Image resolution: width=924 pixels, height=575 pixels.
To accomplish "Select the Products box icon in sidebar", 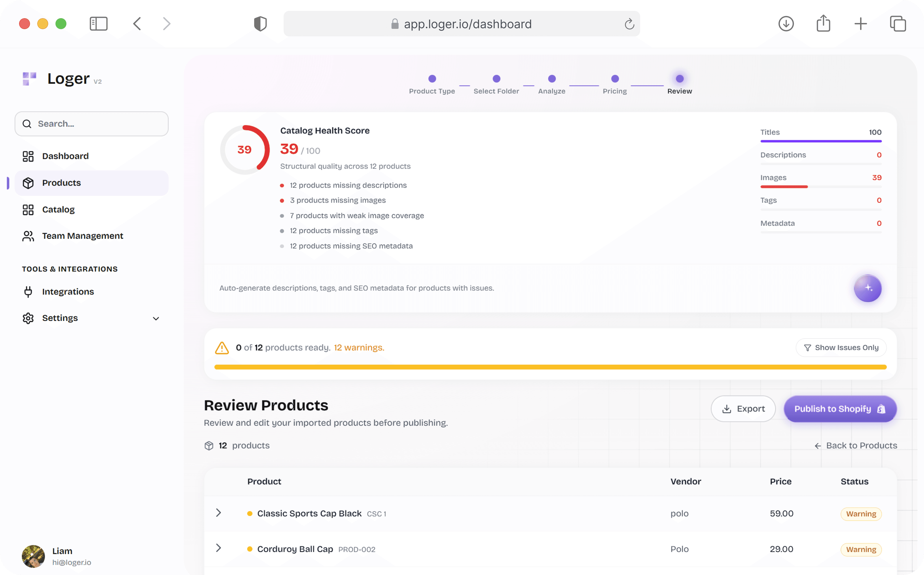I will pyautogui.click(x=28, y=183).
